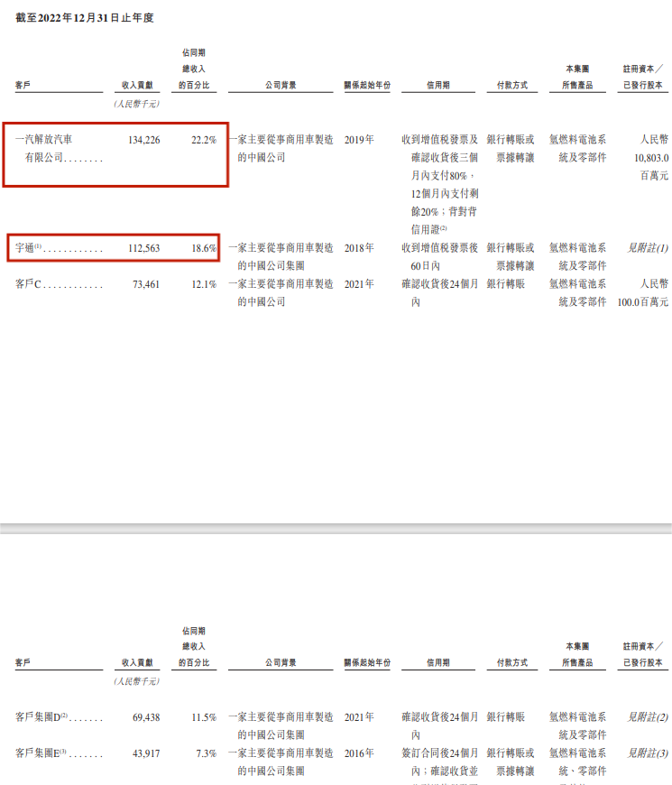The height and width of the screenshot is (785, 672).
Task: Click first table's 收入貢獻 column header
Action: pos(137,85)
